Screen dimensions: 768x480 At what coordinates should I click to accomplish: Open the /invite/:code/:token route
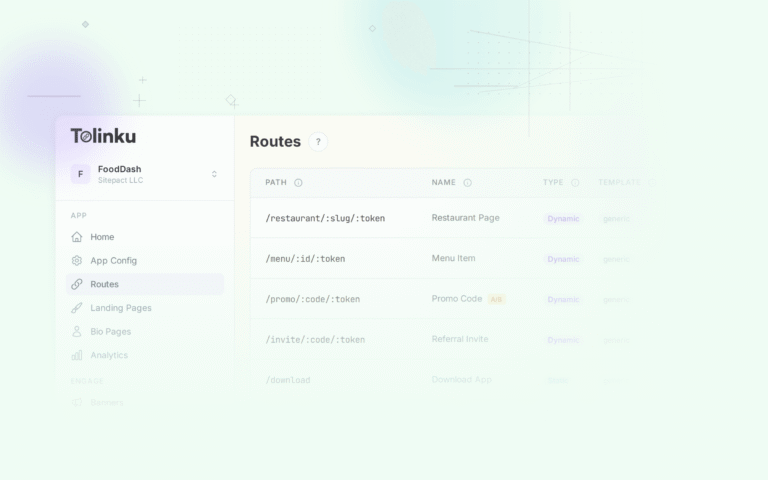(315, 339)
